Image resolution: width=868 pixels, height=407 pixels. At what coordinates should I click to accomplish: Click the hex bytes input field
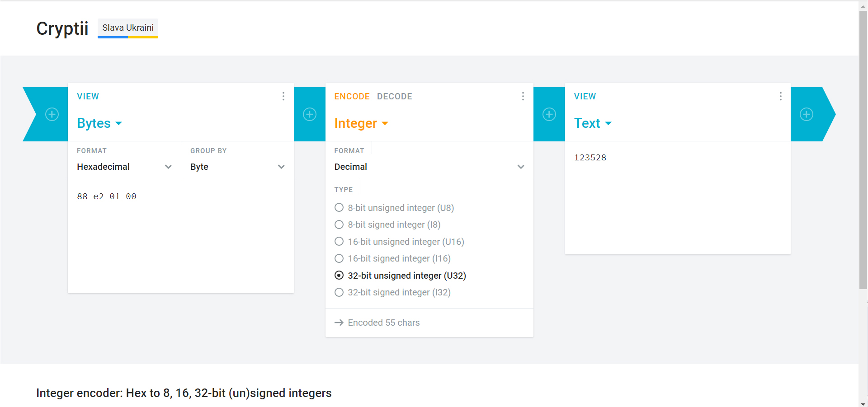(x=181, y=237)
